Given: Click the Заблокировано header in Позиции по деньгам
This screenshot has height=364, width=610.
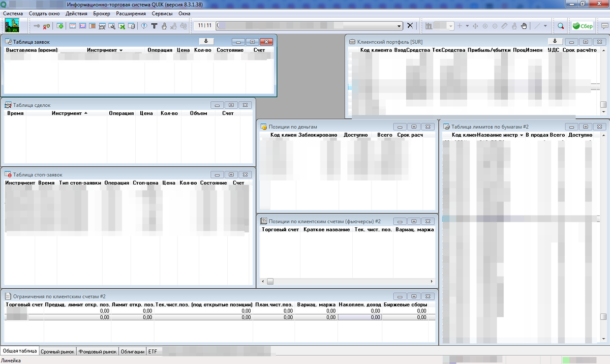Looking at the screenshot, I should click(x=318, y=135).
